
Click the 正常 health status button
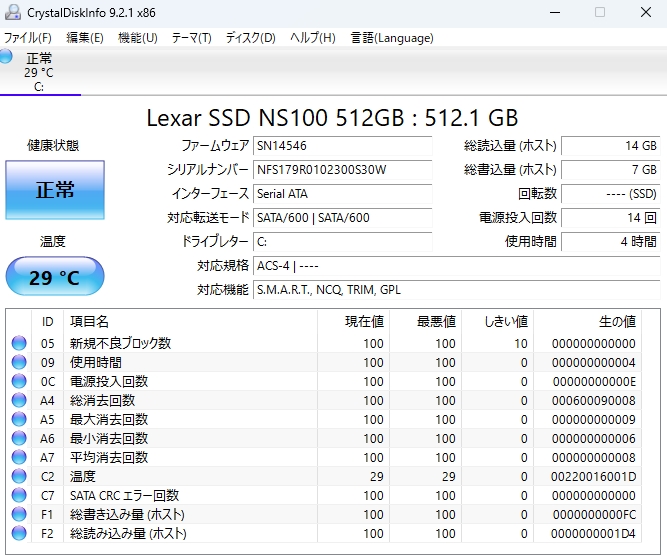[x=55, y=190]
